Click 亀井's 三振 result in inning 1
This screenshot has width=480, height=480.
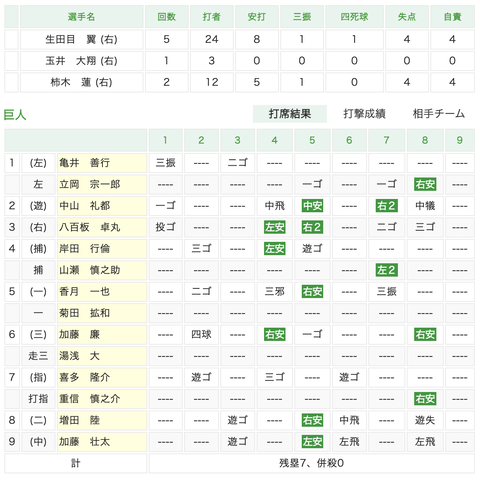[166, 163]
